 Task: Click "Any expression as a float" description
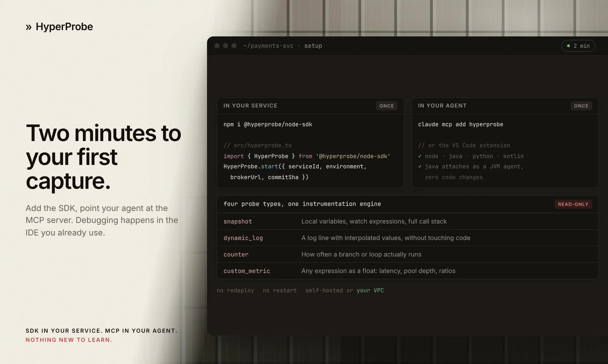coord(378,271)
